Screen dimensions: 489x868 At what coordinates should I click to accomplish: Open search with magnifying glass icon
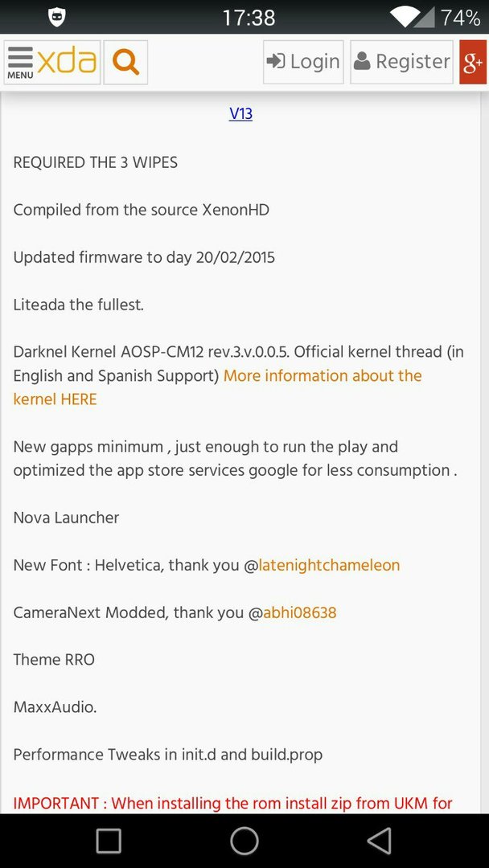click(x=125, y=62)
